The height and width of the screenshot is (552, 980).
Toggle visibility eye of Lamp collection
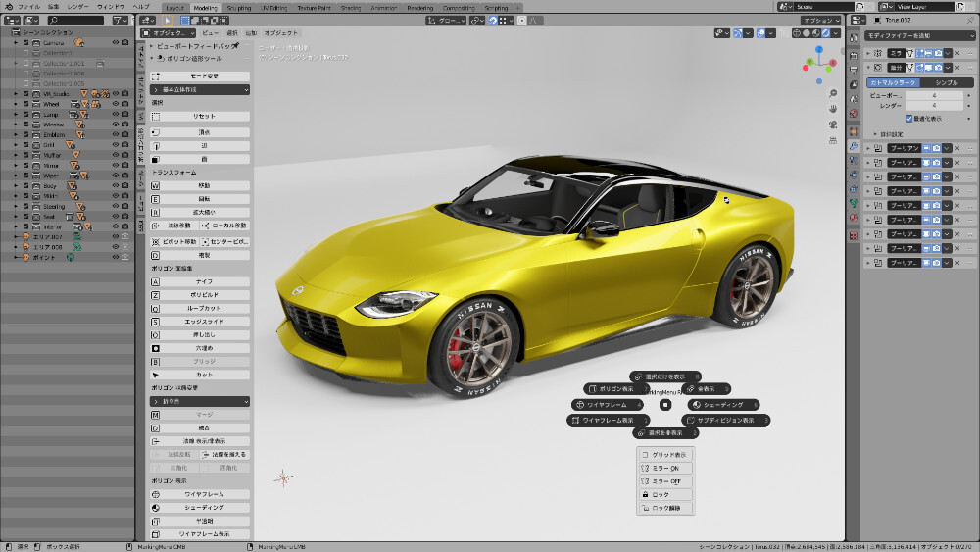[x=116, y=115]
